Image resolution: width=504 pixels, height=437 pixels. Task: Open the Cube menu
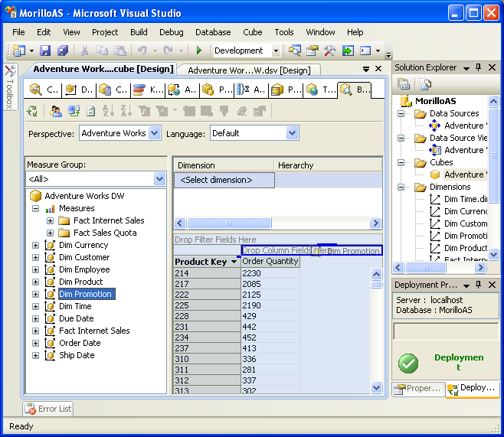(x=252, y=32)
